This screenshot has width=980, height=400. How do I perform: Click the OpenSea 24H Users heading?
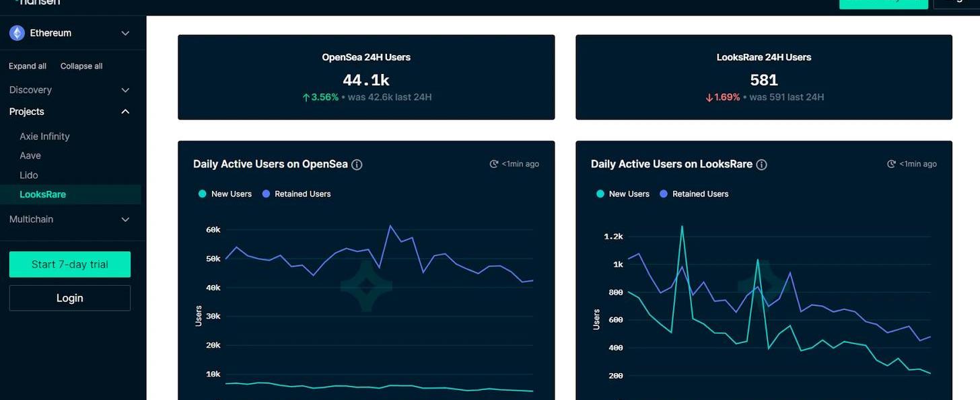click(366, 57)
